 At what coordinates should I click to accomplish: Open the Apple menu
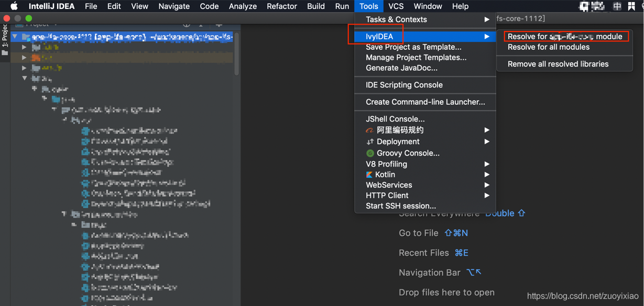point(14,6)
